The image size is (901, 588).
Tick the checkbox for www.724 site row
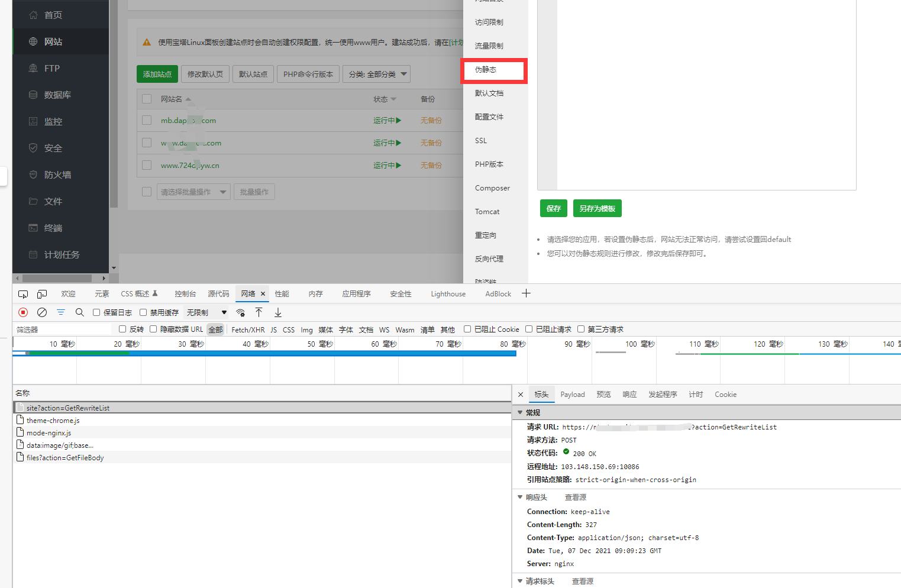(x=147, y=166)
